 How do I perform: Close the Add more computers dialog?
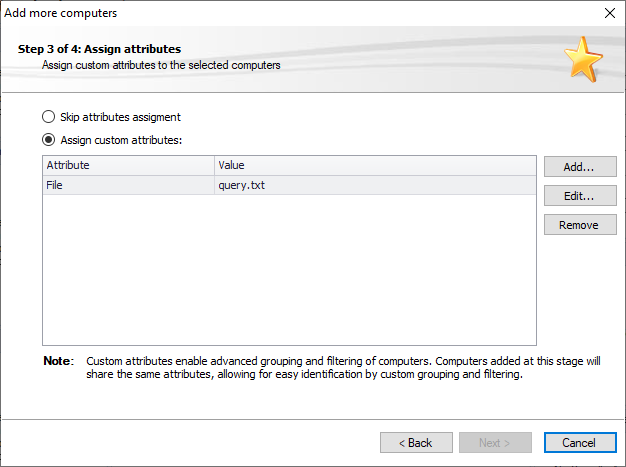click(610, 13)
